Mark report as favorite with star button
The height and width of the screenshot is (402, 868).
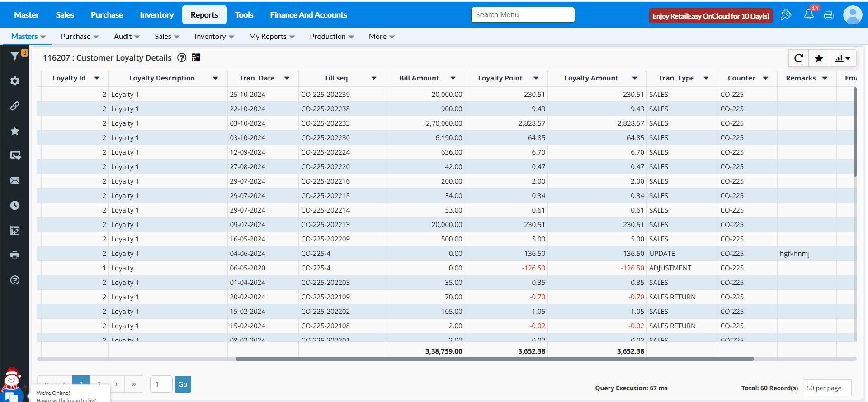click(x=819, y=58)
